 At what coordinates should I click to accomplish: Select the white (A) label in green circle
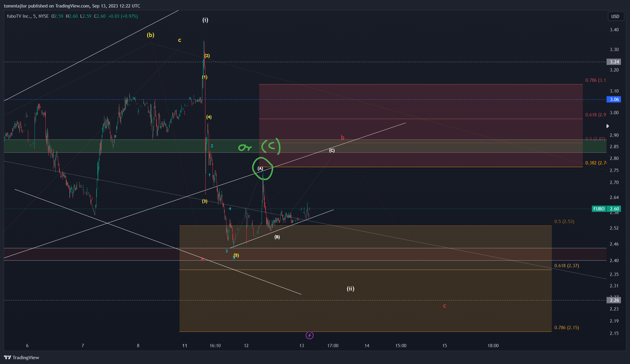[x=260, y=168]
